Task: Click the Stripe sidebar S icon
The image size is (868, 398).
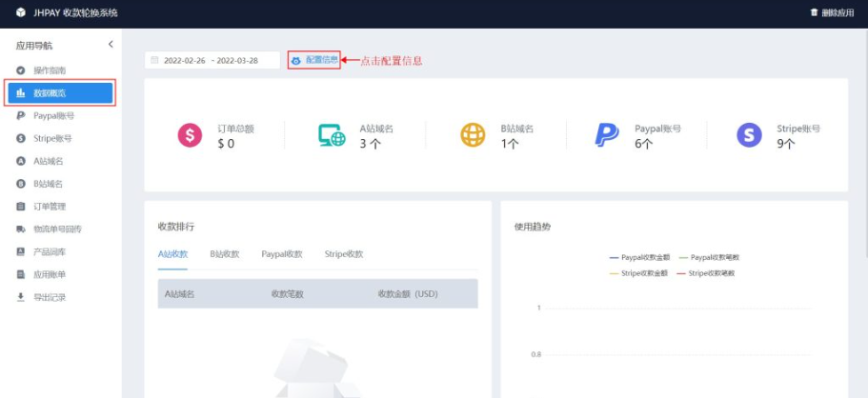Action: (x=20, y=138)
